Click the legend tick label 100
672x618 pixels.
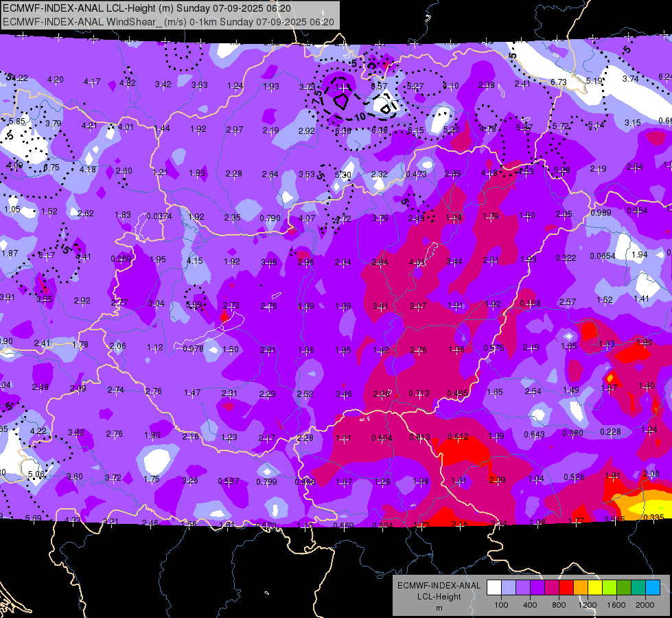tap(501, 605)
